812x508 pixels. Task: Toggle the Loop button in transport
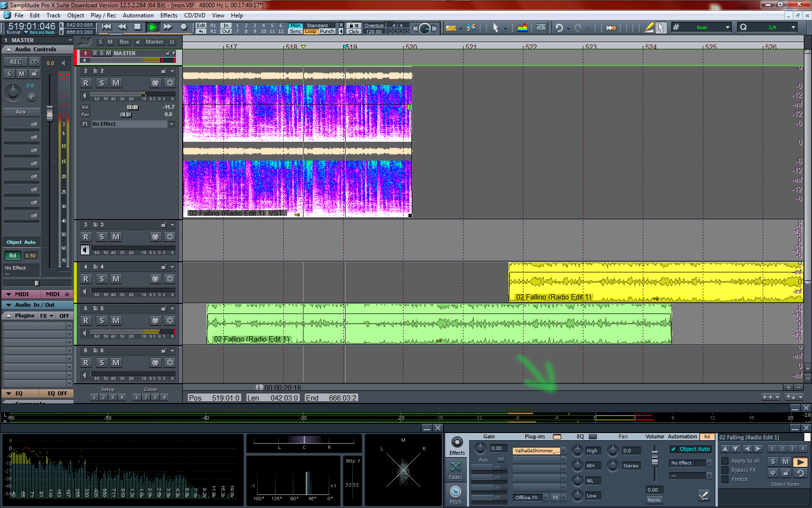(x=310, y=31)
